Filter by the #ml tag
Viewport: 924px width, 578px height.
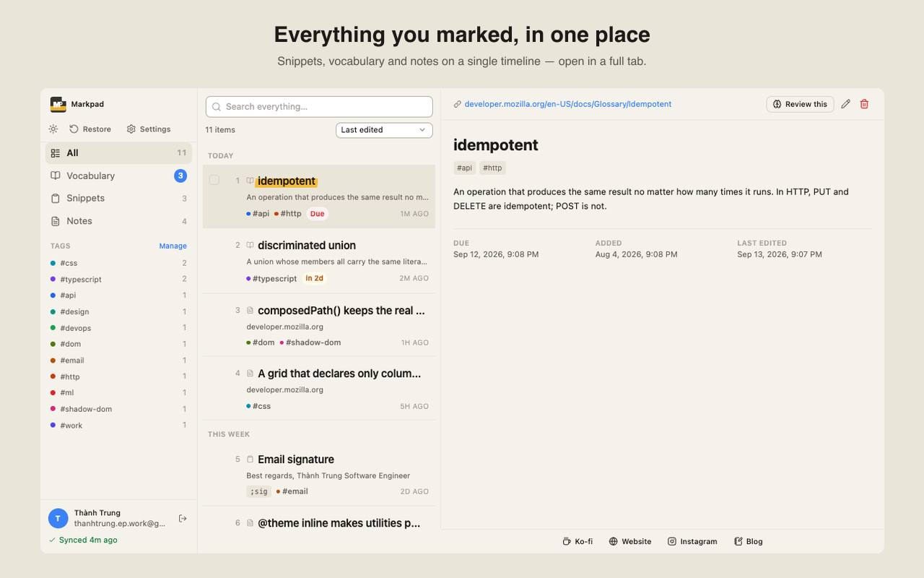tap(118, 392)
